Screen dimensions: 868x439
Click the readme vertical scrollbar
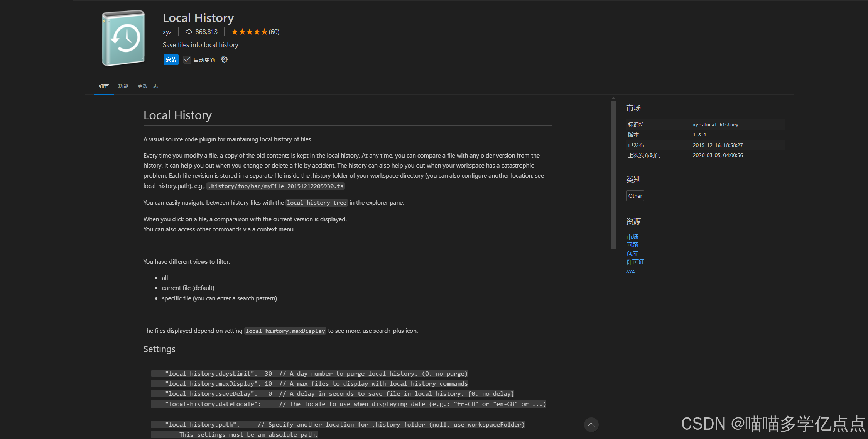point(613,175)
